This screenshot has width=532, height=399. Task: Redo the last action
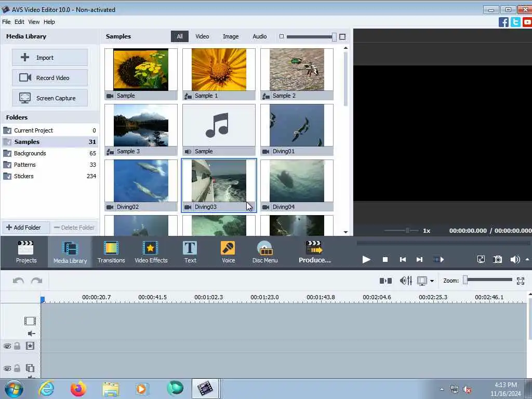tap(37, 281)
